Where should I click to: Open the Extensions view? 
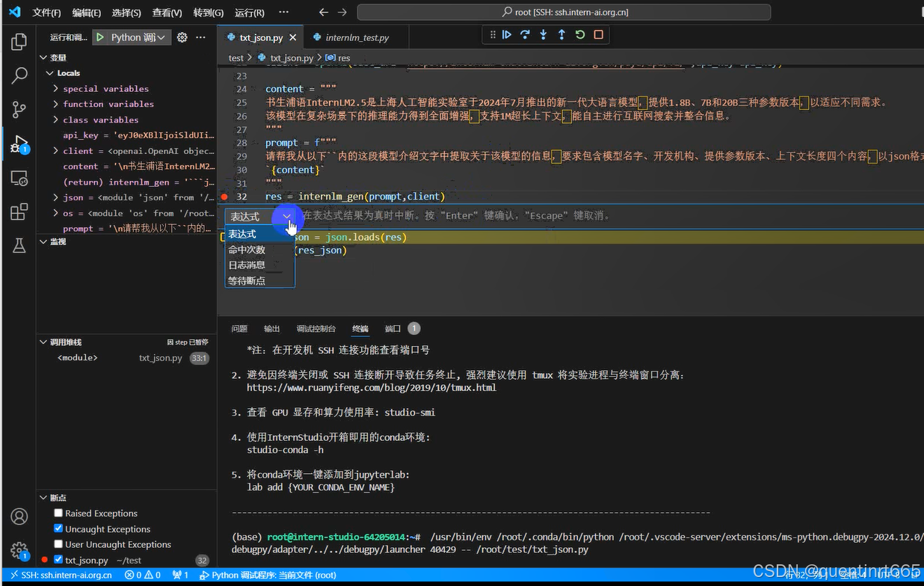19,212
